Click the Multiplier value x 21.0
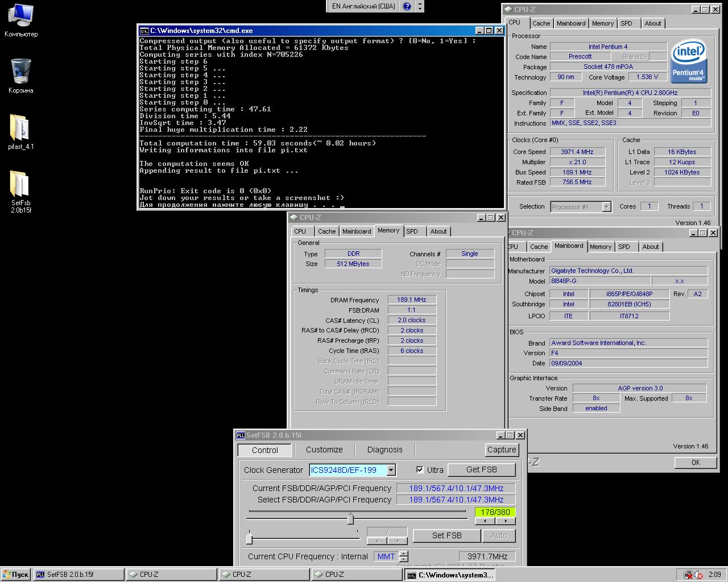This screenshot has width=728, height=582. tap(577, 162)
